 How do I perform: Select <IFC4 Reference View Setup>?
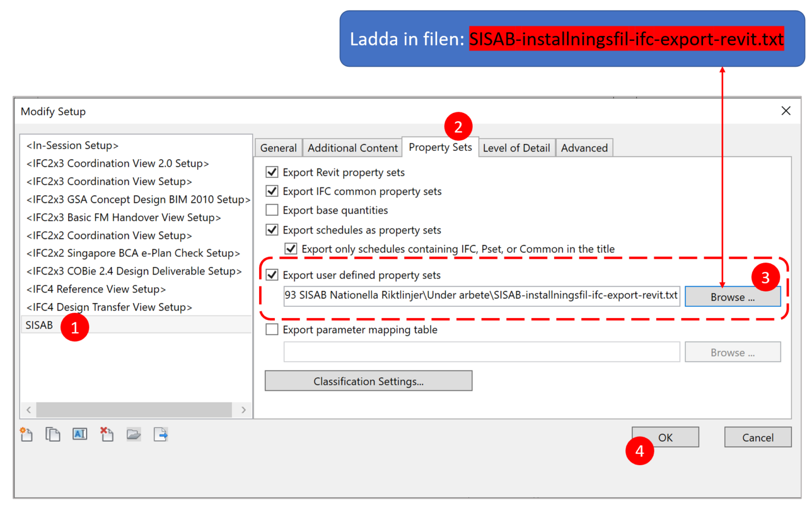point(96,289)
